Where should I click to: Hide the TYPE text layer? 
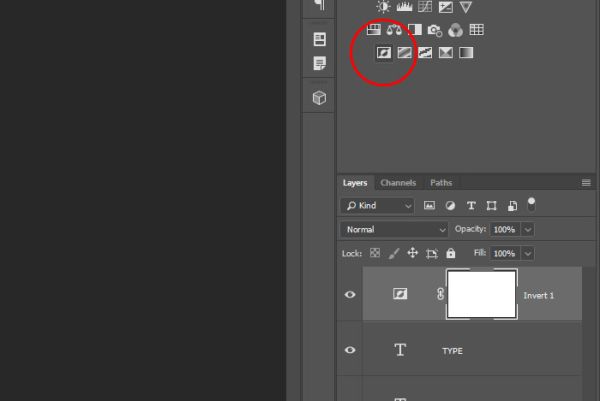point(350,350)
